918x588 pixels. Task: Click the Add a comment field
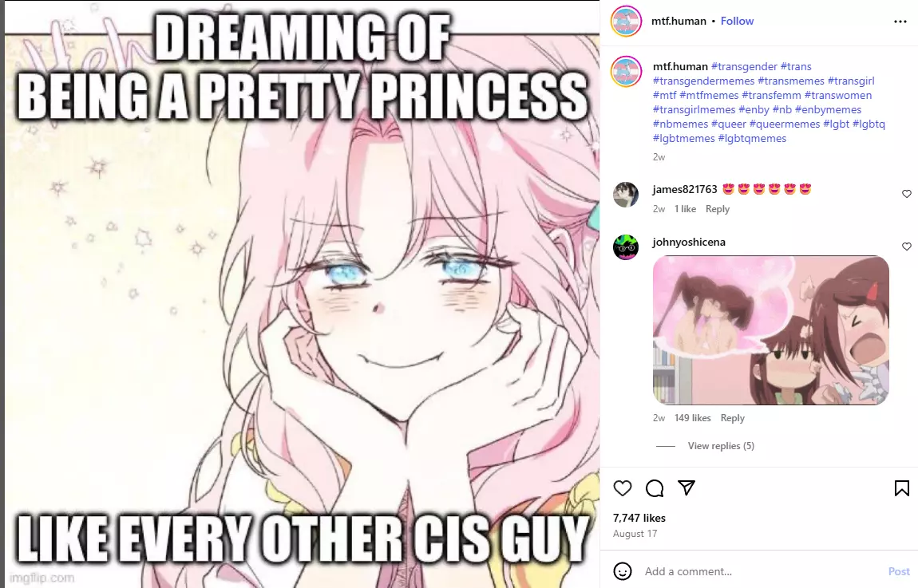point(761,571)
